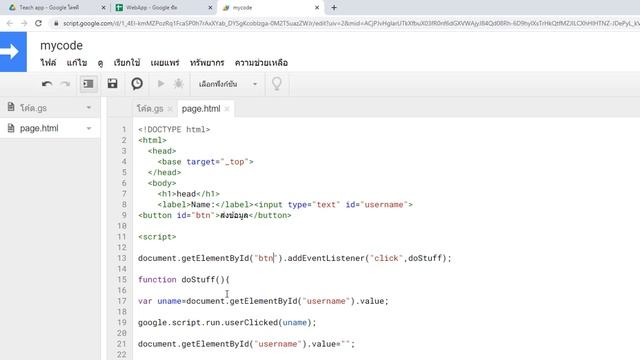Close the page.html editor tab
The image size is (640, 360).
pyautogui.click(x=227, y=109)
